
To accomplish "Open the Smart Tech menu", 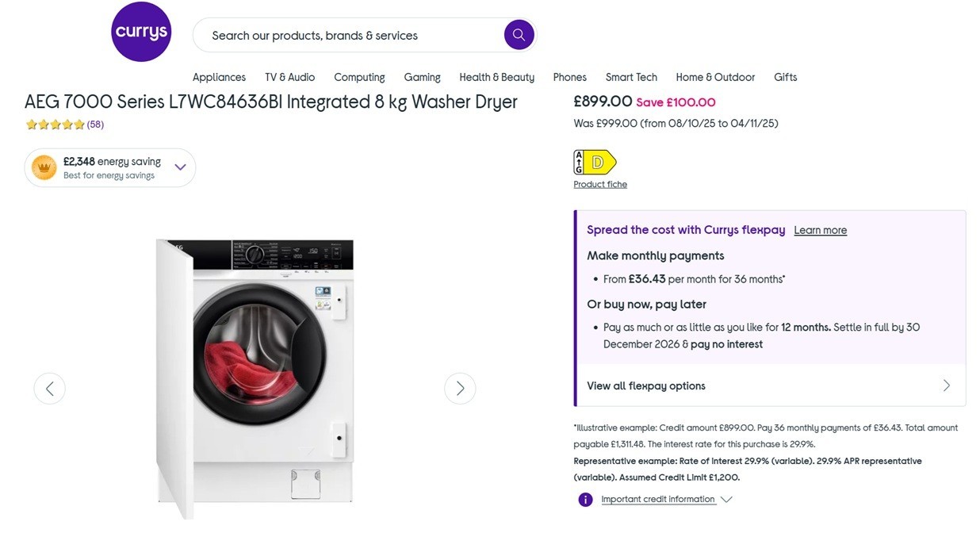I will pyautogui.click(x=631, y=77).
